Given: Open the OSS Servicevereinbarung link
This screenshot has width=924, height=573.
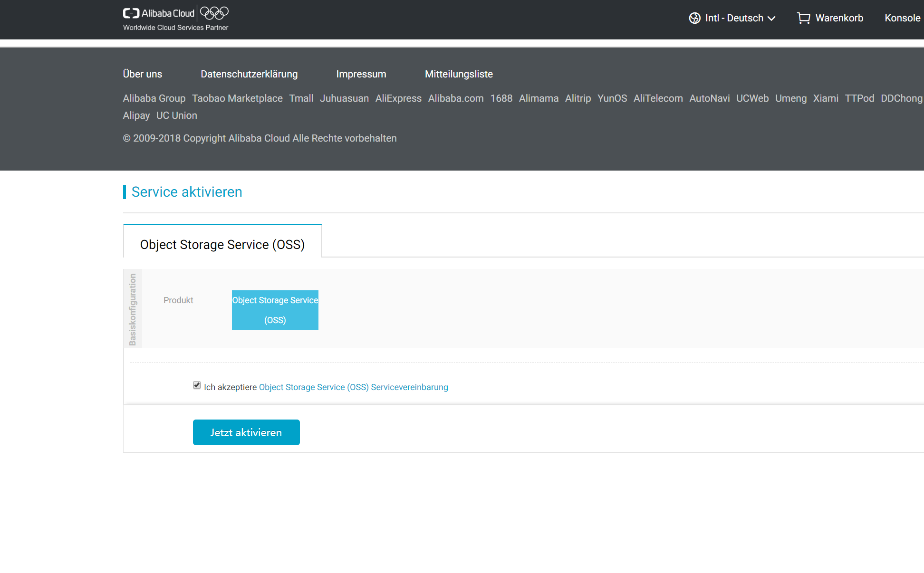Looking at the screenshot, I should pos(353,387).
